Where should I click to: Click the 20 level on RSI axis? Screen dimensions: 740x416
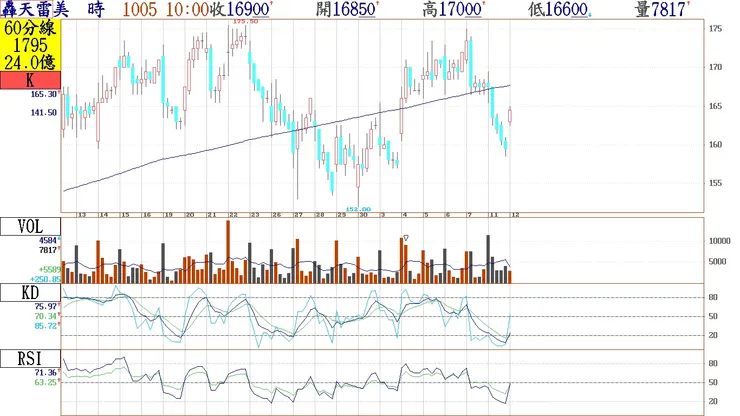[713, 401]
